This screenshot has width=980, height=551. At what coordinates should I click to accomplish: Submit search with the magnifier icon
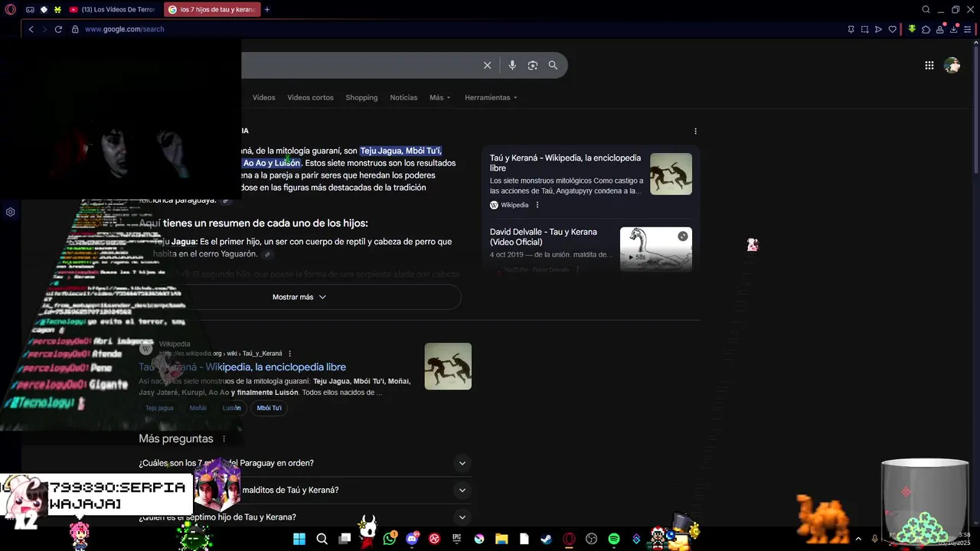click(x=553, y=65)
